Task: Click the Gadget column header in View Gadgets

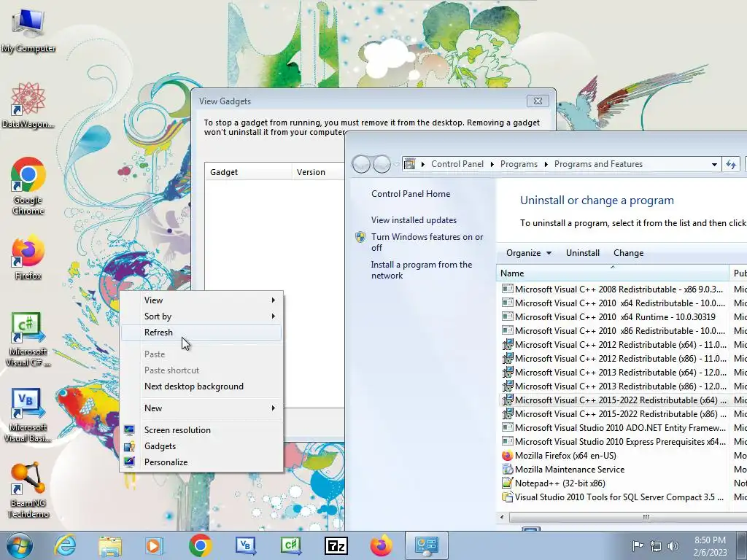Action: [248, 172]
